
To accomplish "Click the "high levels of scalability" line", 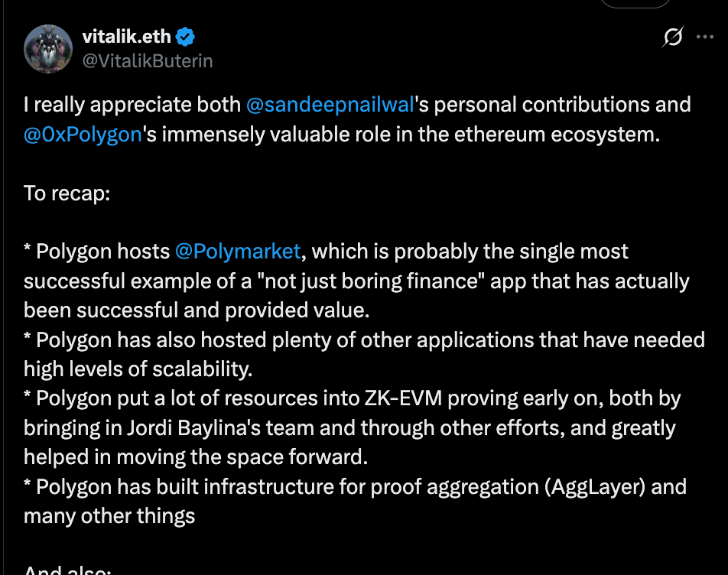I will 138,369.
